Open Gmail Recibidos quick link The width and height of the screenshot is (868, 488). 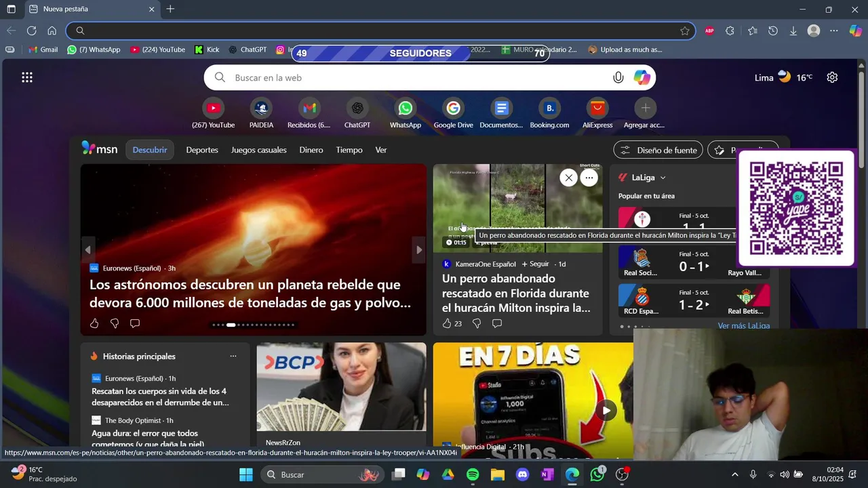pyautogui.click(x=309, y=113)
